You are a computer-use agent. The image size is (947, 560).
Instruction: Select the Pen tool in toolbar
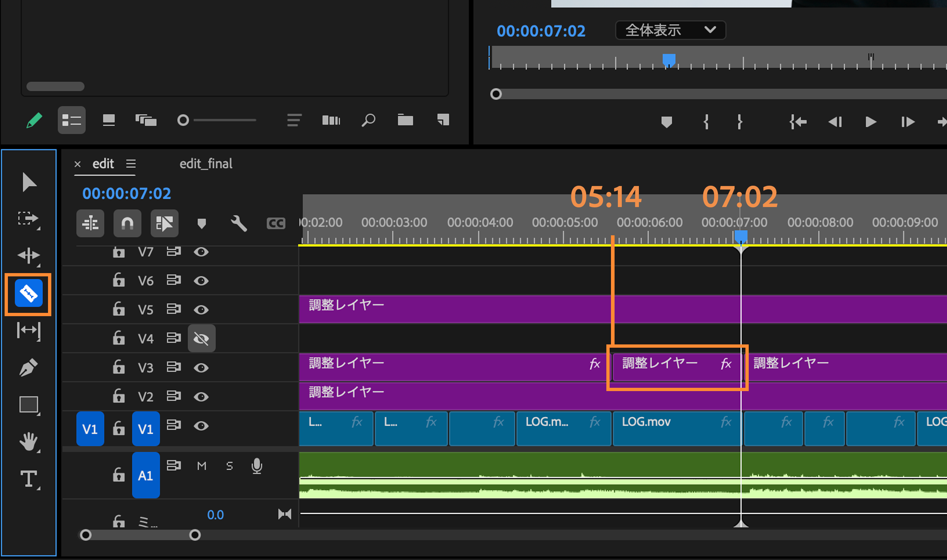tap(29, 367)
